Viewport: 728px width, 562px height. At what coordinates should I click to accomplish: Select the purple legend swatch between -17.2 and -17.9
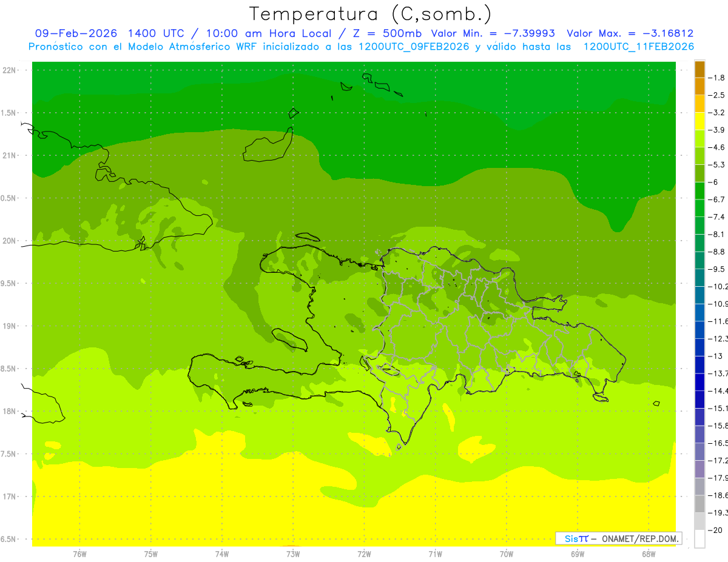[699, 469]
